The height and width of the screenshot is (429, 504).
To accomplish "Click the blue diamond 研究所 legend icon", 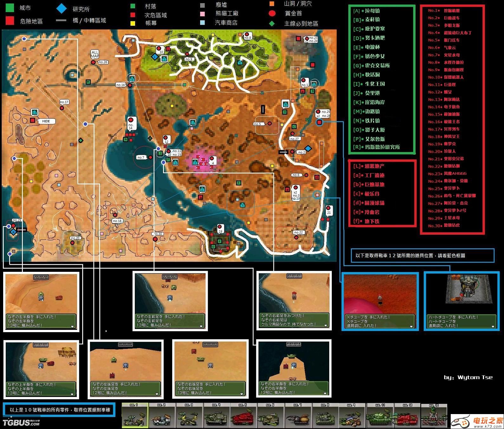I will click(x=62, y=9).
